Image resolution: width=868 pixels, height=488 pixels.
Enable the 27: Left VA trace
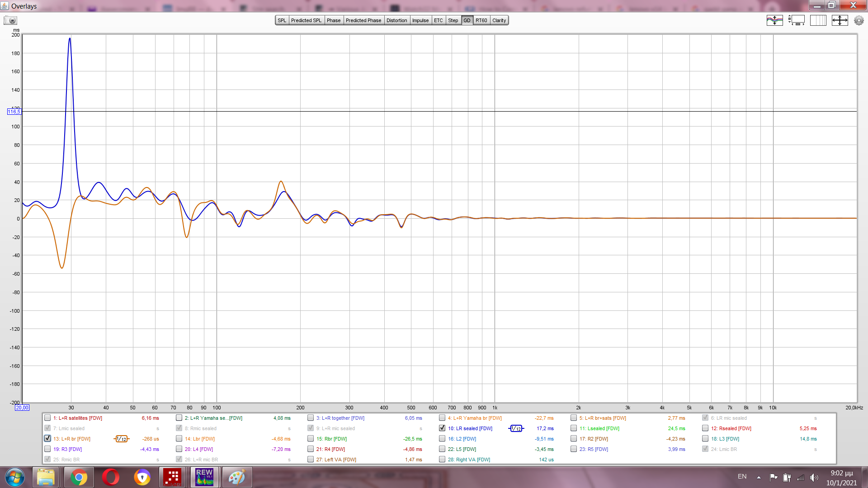pyautogui.click(x=311, y=459)
